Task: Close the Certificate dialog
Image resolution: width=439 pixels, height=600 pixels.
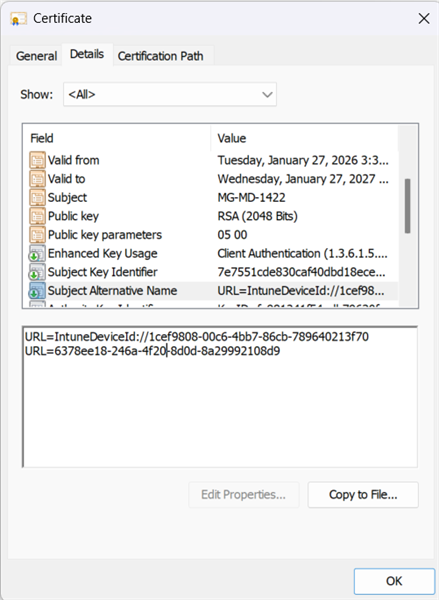Action: pyautogui.click(x=424, y=18)
